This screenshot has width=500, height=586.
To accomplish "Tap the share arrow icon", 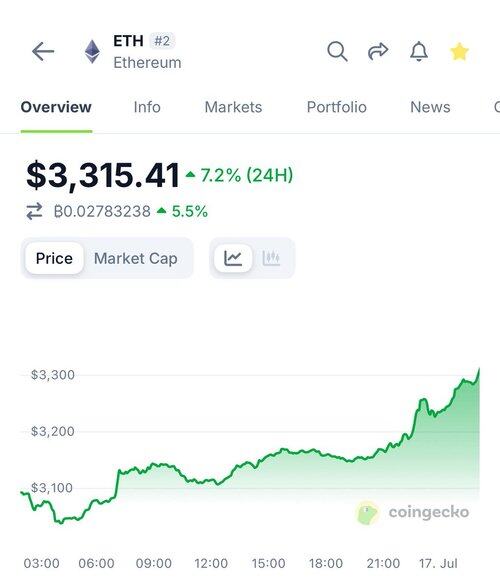I will pyautogui.click(x=378, y=51).
